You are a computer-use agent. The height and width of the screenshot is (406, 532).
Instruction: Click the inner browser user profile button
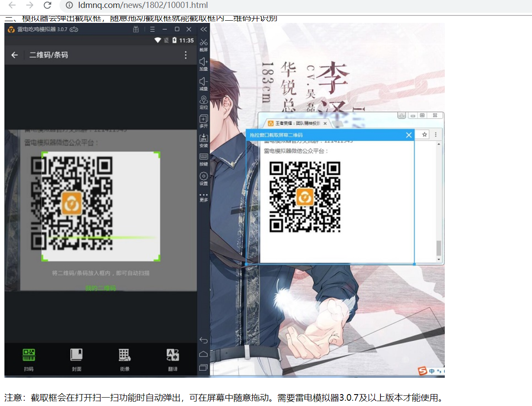(x=402, y=115)
